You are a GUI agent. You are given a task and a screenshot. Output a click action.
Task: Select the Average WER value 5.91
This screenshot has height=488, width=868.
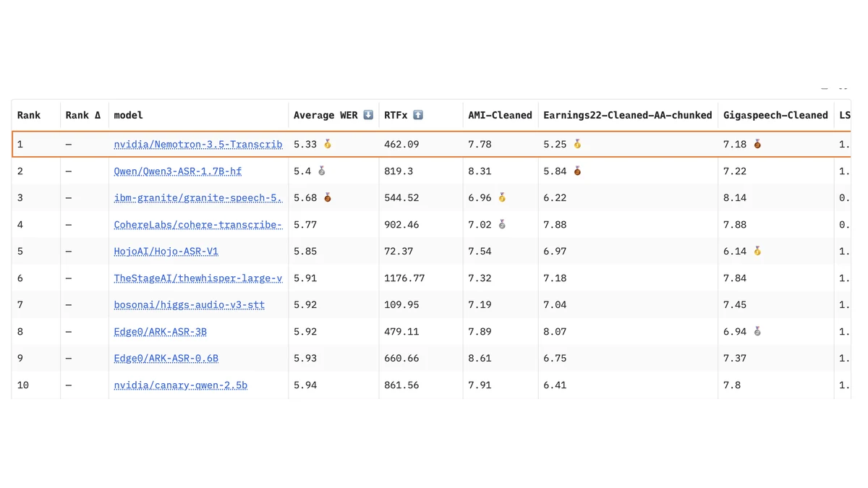pyautogui.click(x=305, y=278)
